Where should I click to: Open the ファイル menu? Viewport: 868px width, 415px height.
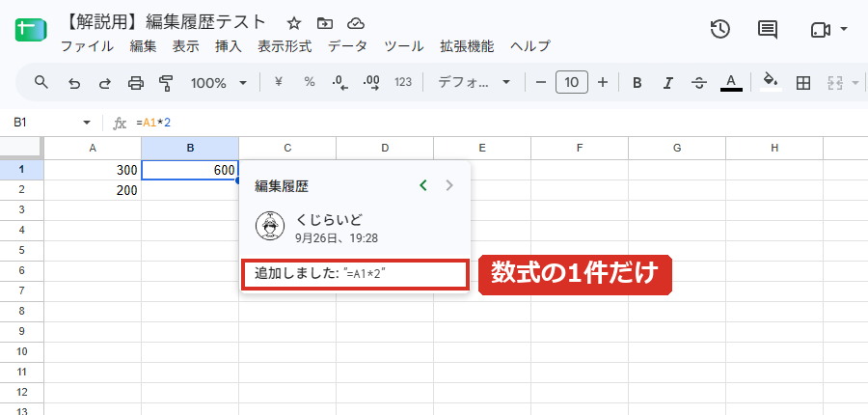pyautogui.click(x=87, y=46)
